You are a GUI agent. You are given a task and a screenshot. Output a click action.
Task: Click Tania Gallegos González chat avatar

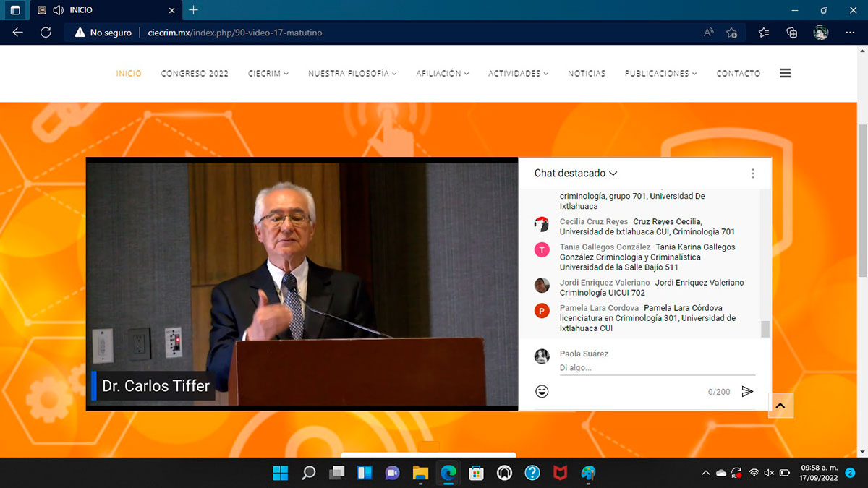[542, 249]
